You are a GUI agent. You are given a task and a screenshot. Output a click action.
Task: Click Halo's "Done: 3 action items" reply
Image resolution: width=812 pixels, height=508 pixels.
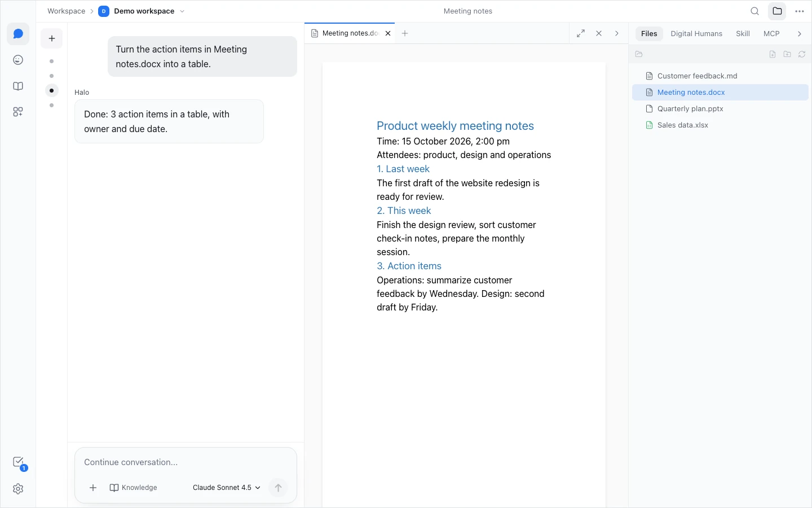coord(169,121)
